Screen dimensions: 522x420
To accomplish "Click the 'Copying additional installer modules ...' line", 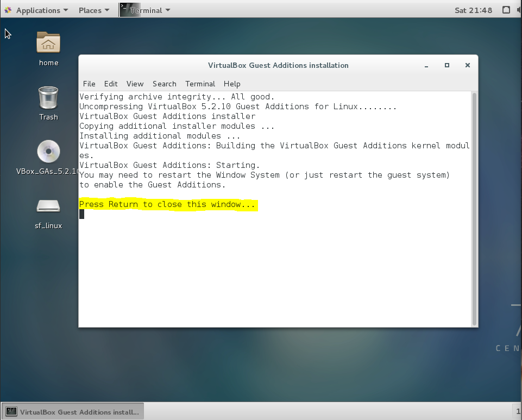I will 177,126.
